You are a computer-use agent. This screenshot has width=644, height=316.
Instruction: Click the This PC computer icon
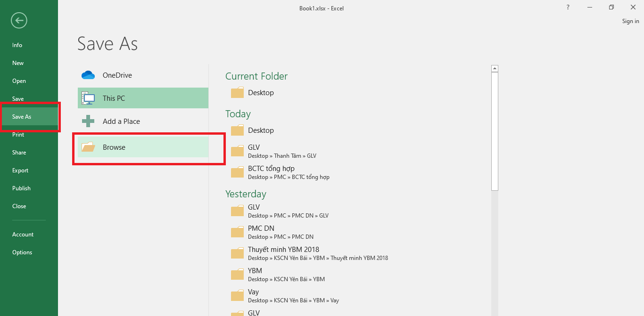pos(88,98)
